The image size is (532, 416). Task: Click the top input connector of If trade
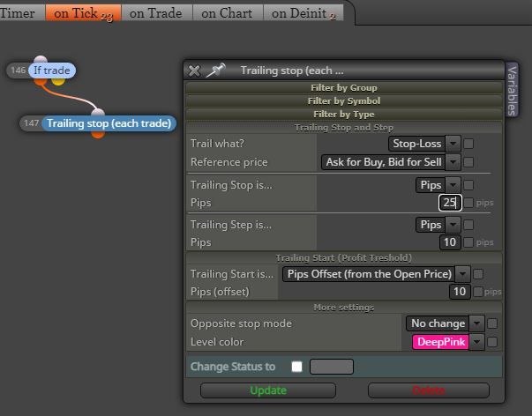[x=41, y=60]
